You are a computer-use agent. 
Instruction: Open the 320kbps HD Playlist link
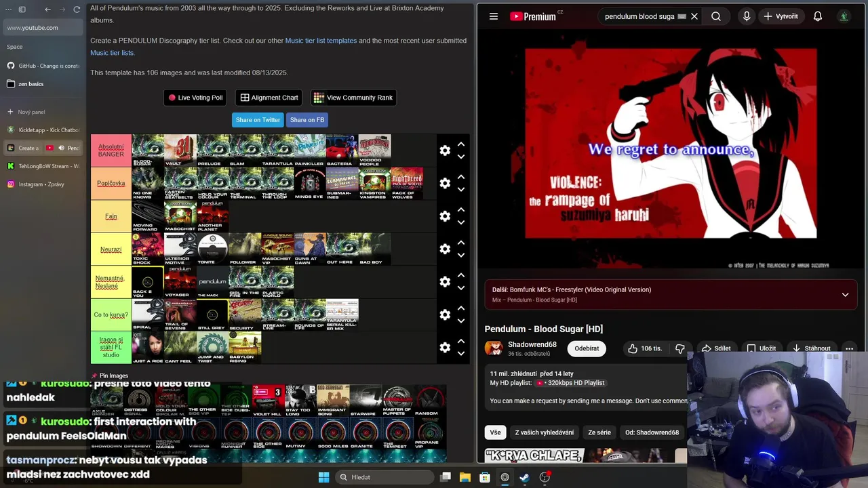[x=570, y=383]
